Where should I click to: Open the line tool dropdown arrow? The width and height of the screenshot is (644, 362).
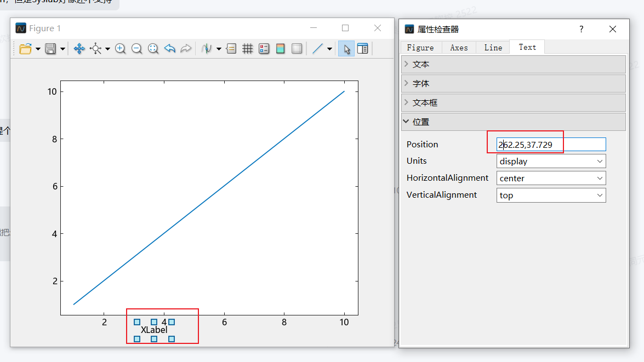click(329, 49)
